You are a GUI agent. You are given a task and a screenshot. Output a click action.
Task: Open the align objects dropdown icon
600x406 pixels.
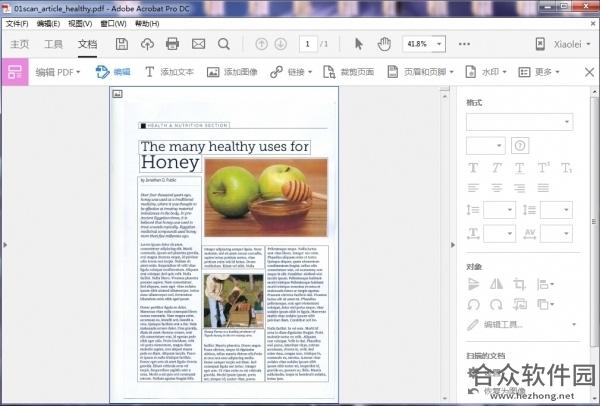pyautogui.click(x=545, y=284)
